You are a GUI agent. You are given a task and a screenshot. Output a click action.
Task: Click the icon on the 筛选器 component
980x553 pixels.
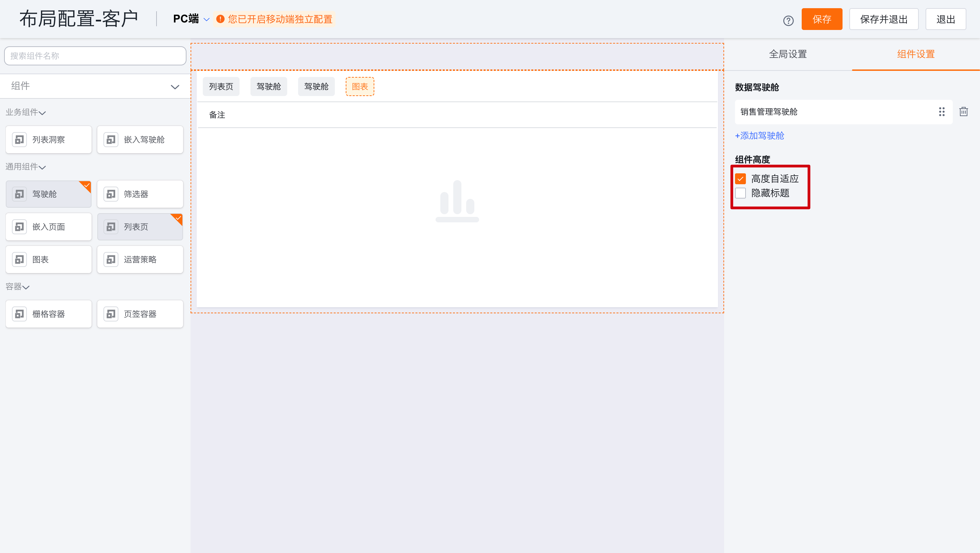111,194
